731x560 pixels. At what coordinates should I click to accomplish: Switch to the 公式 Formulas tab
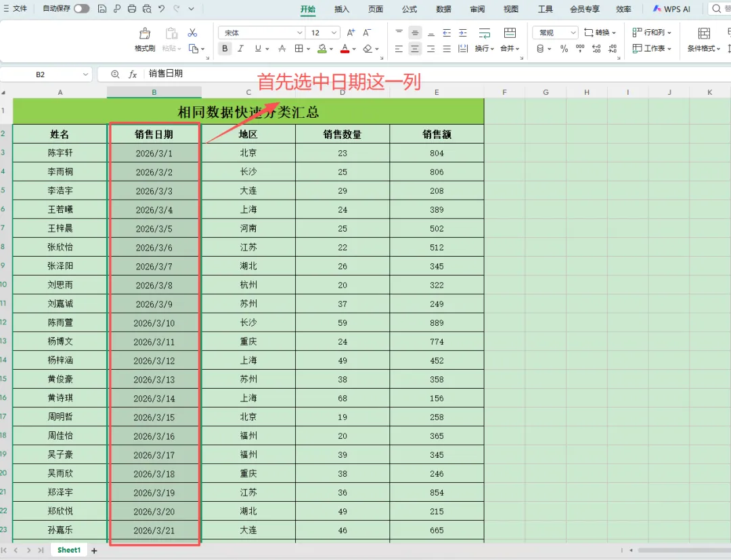(409, 9)
